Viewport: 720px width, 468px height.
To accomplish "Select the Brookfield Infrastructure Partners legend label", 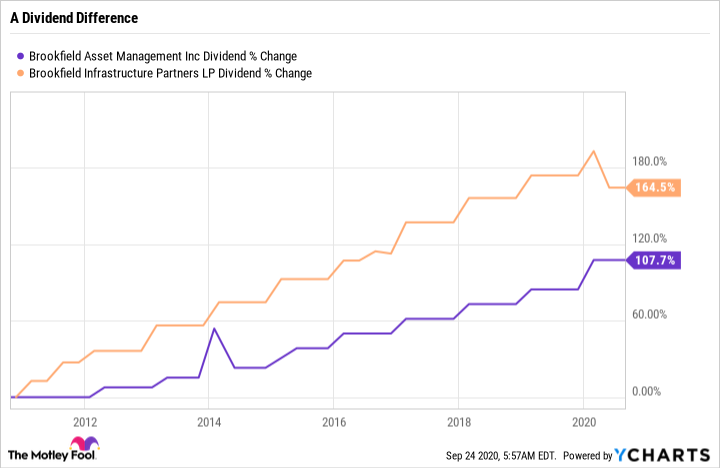I will click(172, 73).
